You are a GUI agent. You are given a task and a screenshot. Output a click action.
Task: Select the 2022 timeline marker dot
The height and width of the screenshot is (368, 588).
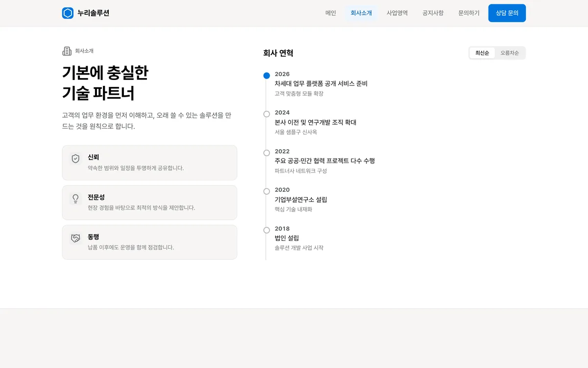tap(267, 153)
